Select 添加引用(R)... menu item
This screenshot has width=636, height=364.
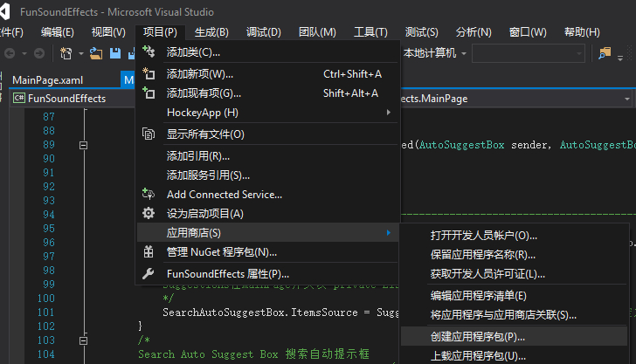point(267,155)
